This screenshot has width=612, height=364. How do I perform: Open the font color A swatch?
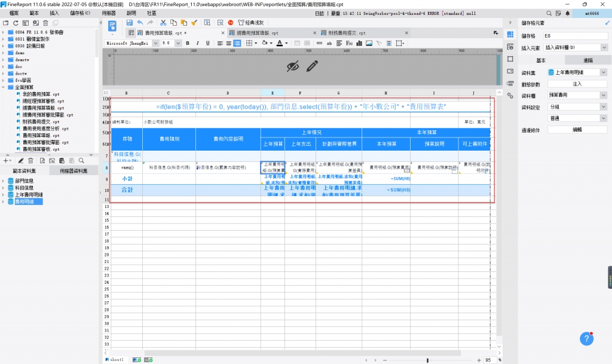280,43
